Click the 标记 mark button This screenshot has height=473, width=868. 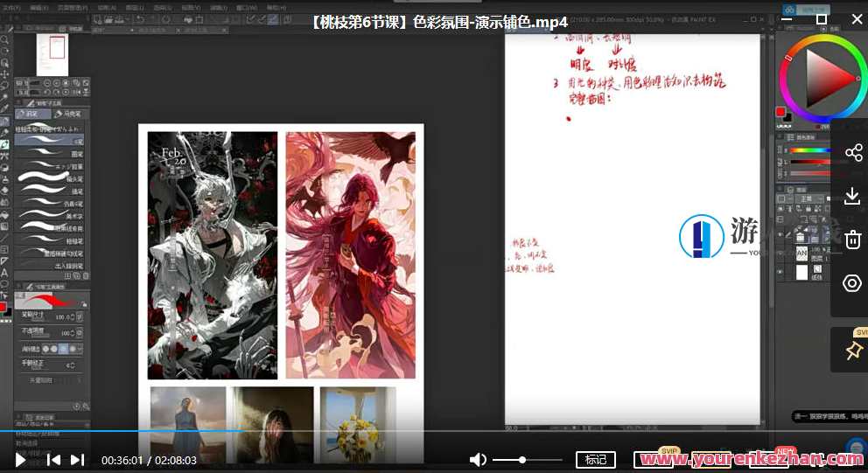[x=596, y=460]
